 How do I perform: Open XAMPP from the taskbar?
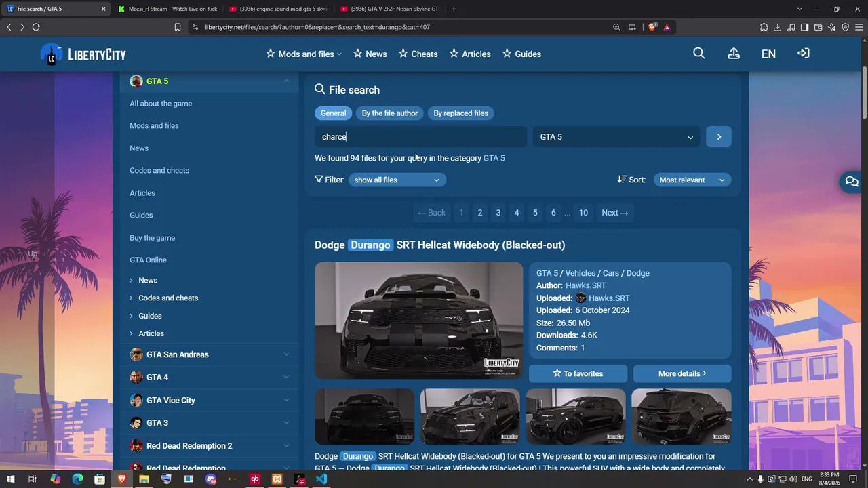click(277, 479)
